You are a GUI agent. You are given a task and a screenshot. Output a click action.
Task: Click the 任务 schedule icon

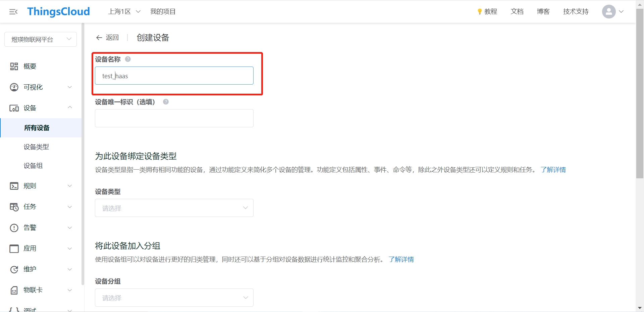point(14,207)
